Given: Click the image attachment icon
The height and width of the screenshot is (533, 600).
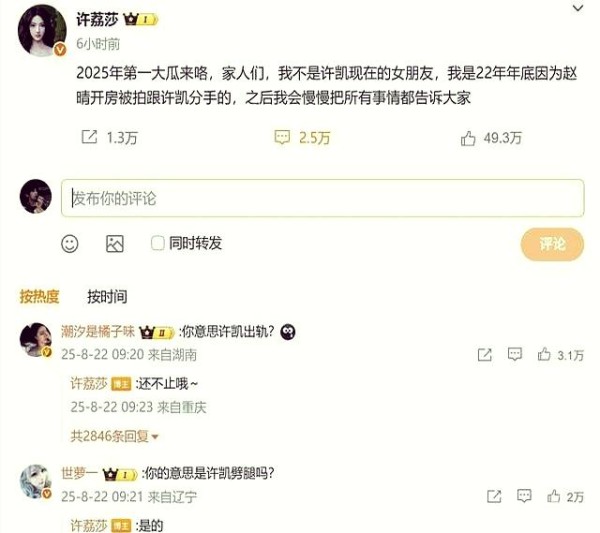Looking at the screenshot, I should (x=115, y=244).
